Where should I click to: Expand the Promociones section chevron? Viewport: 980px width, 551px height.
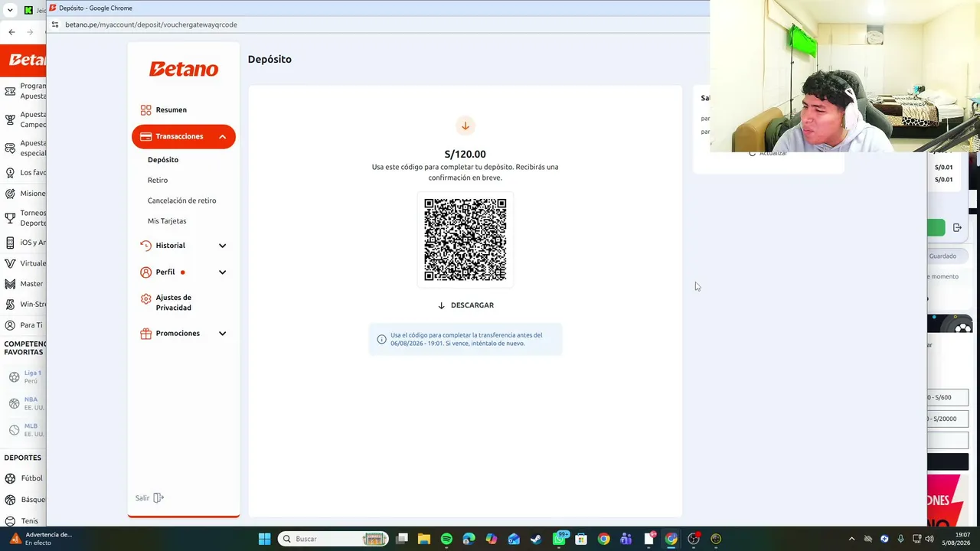tap(222, 334)
